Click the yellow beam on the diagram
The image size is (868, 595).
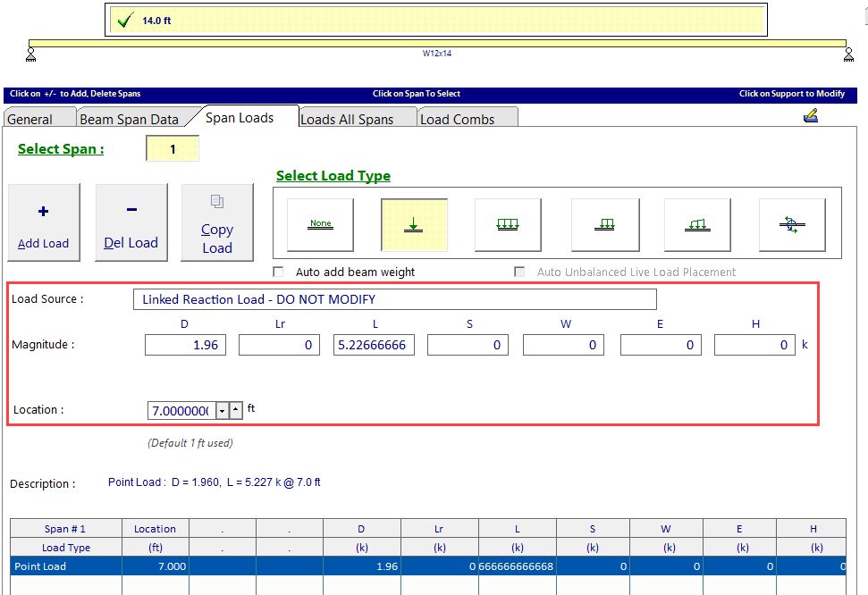tap(437, 43)
